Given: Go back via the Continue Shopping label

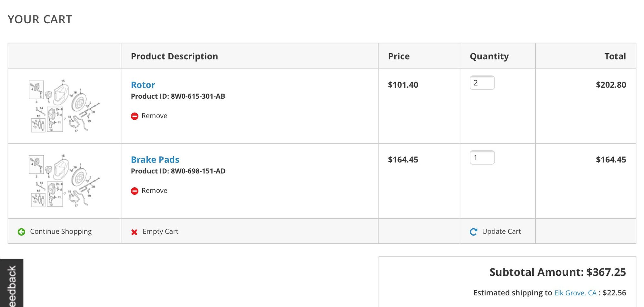Looking at the screenshot, I should pos(61,232).
